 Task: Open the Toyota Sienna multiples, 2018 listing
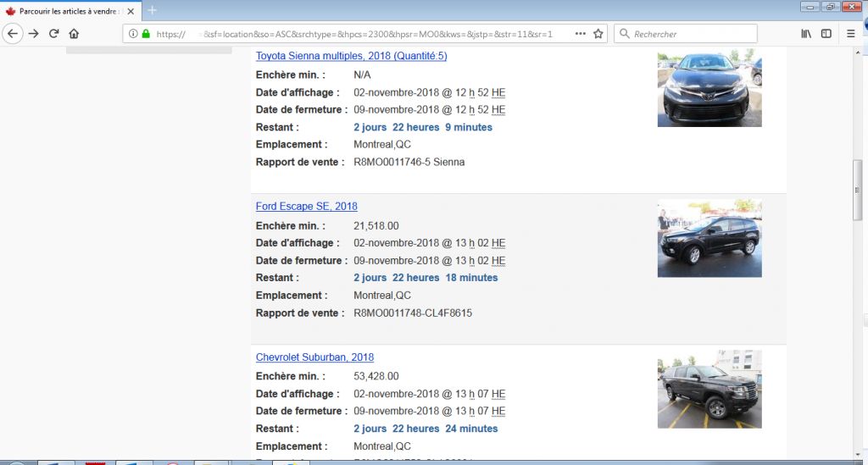351,56
